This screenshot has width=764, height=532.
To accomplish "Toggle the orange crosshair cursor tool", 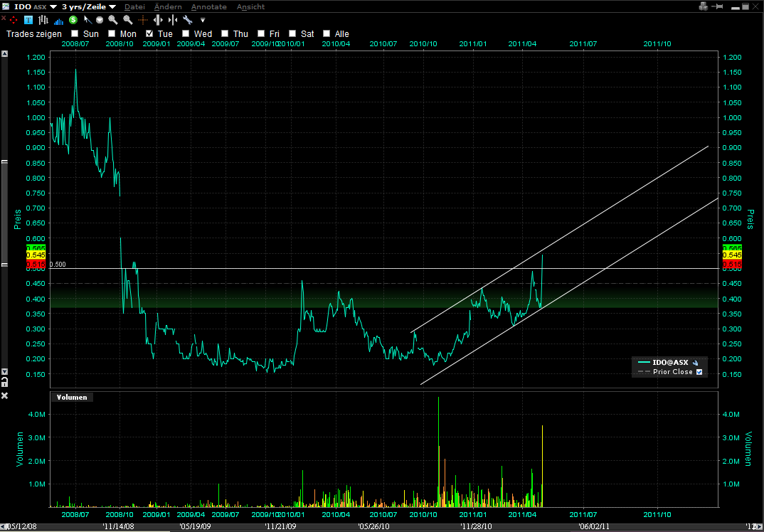I will coord(143,20).
